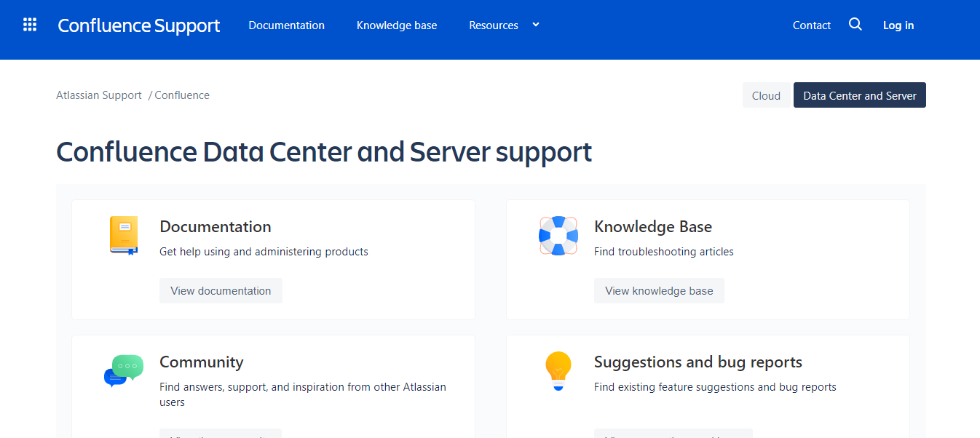The image size is (980, 438).
Task: Click the Documentation book icon
Action: tap(123, 235)
